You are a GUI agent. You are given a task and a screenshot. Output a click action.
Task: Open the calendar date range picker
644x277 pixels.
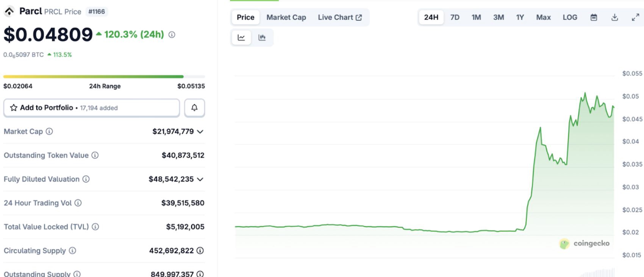coord(594,17)
